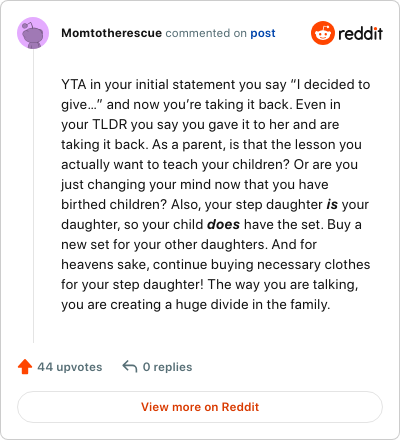
Task: Click the "commented on" text
Action: [206, 33]
